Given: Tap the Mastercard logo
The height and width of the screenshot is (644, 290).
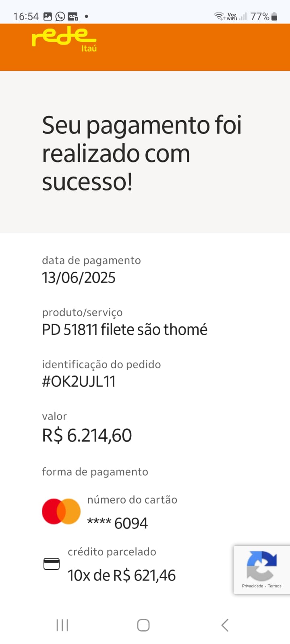Looking at the screenshot, I should (x=61, y=512).
